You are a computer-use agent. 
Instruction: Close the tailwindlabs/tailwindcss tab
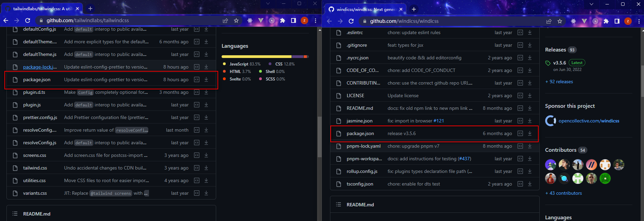click(x=77, y=9)
